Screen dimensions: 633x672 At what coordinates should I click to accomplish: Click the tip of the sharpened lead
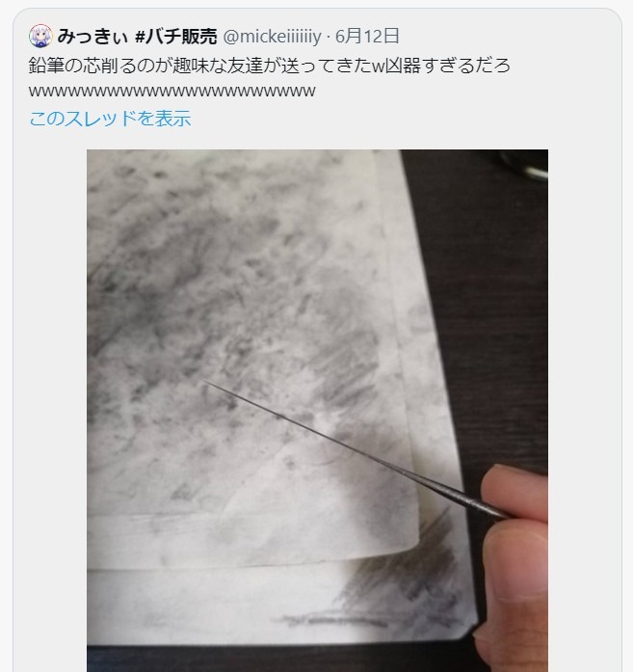click(205, 382)
